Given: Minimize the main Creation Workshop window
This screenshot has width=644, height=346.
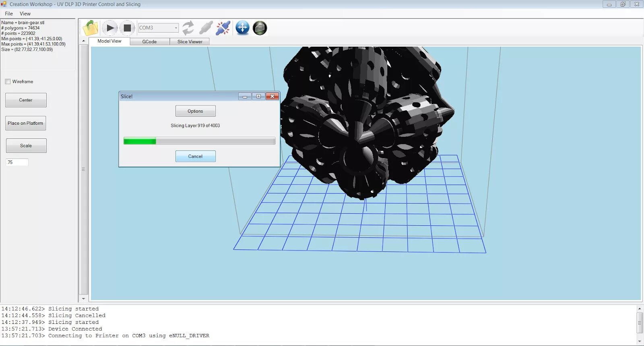Looking at the screenshot, I should pyautogui.click(x=609, y=4).
